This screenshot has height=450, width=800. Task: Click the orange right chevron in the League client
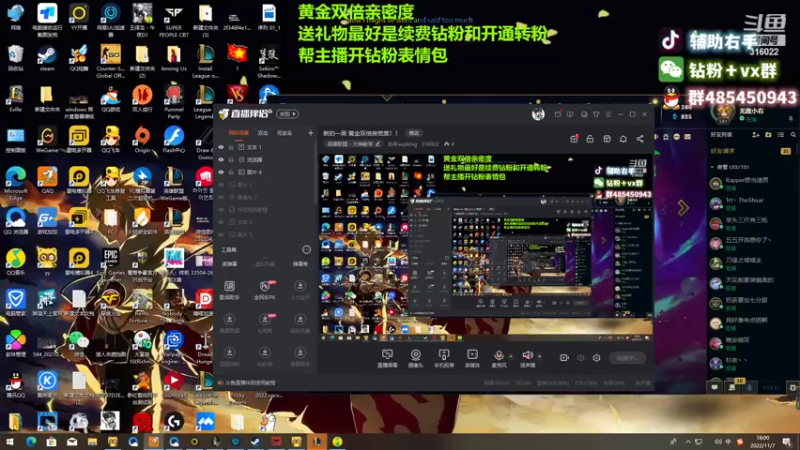tap(683, 208)
